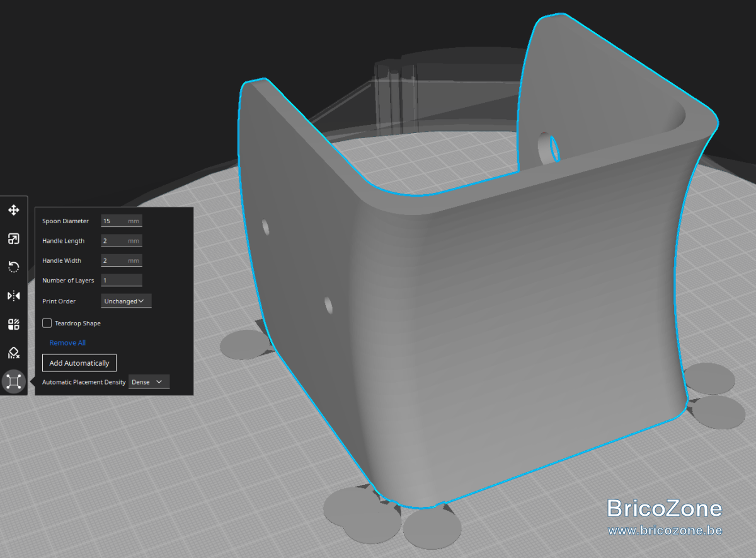The height and width of the screenshot is (558, 756).
Task: Click the Add Automatically button
Action: click(79, 363)
